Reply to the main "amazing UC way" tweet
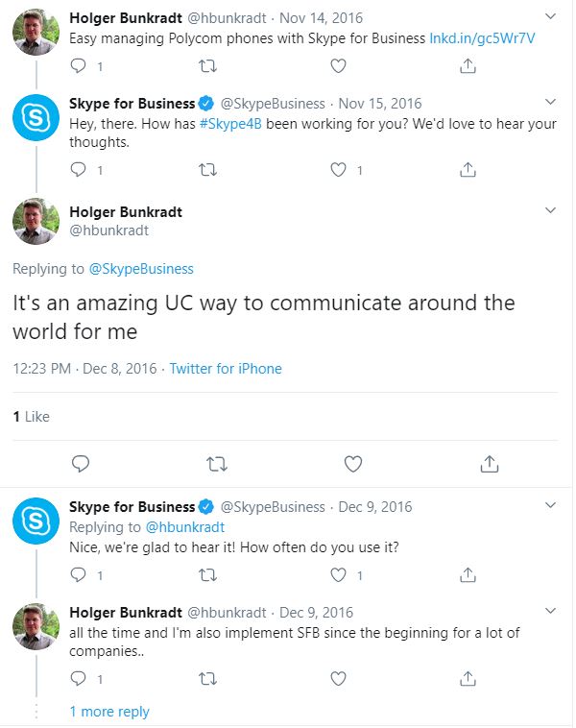The image size is (576, 728). point(81,464)
